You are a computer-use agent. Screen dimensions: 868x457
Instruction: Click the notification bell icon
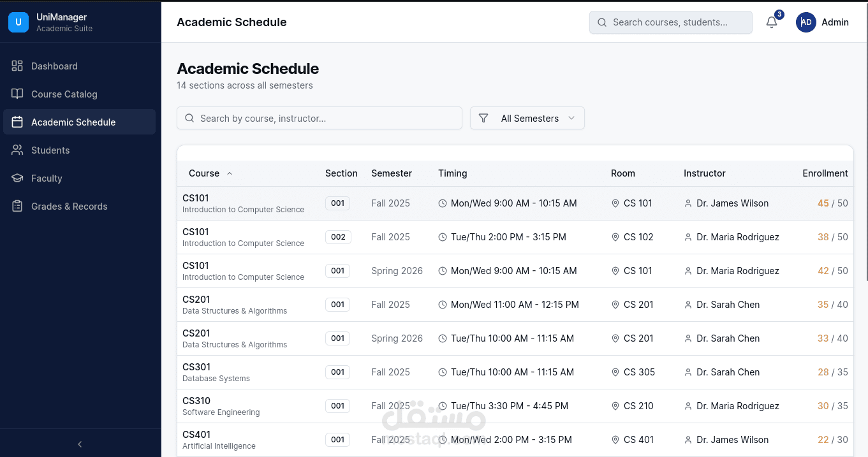772,23
